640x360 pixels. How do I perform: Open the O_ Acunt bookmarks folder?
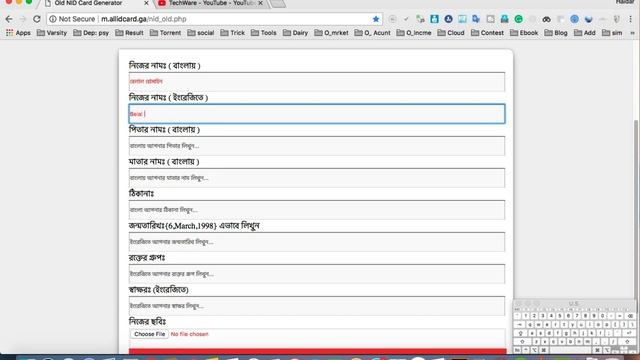pos(373,33)
